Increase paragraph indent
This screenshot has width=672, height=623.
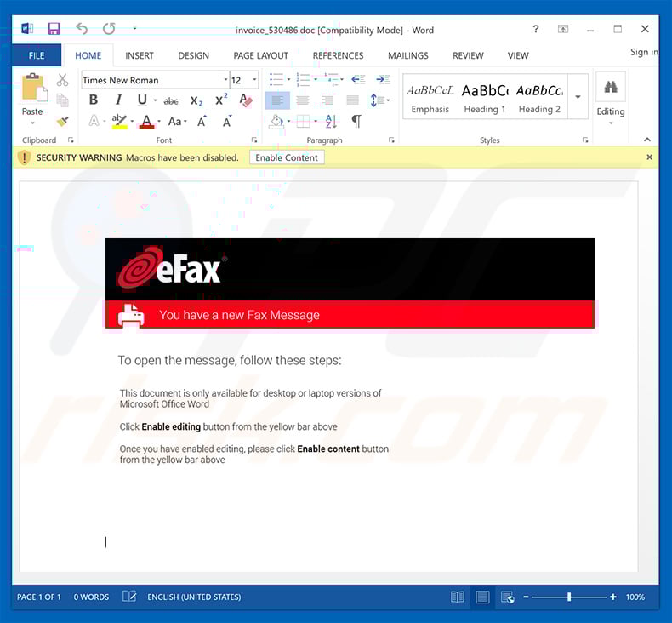tap(383, 79)
